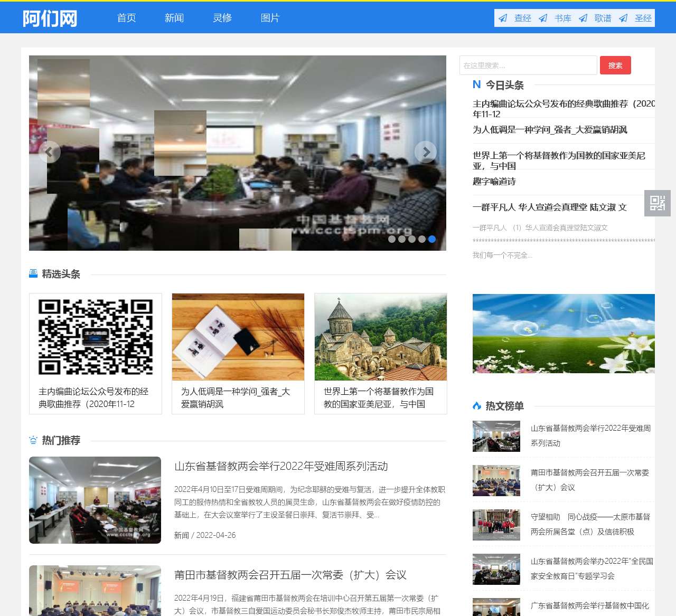Open headline 主内编曲论坛公众号发布的经典歌曲推荐
This screenshot has width=676, height=616.
[564, 109]
